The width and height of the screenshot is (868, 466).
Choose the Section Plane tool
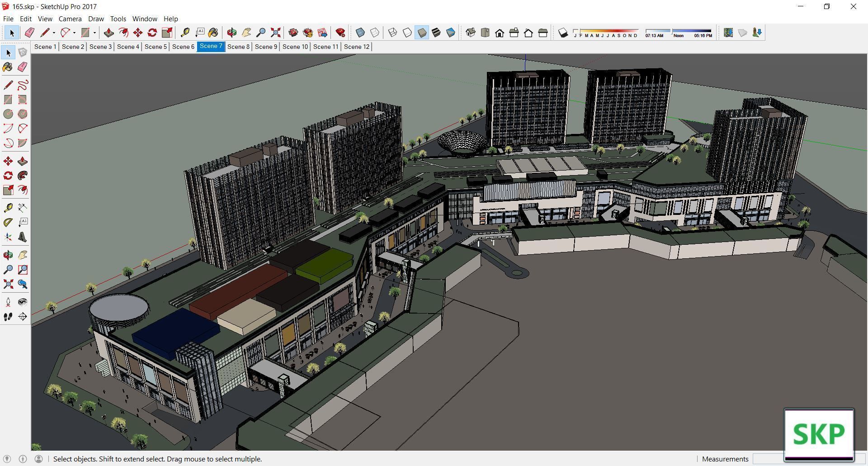(23, 317)
